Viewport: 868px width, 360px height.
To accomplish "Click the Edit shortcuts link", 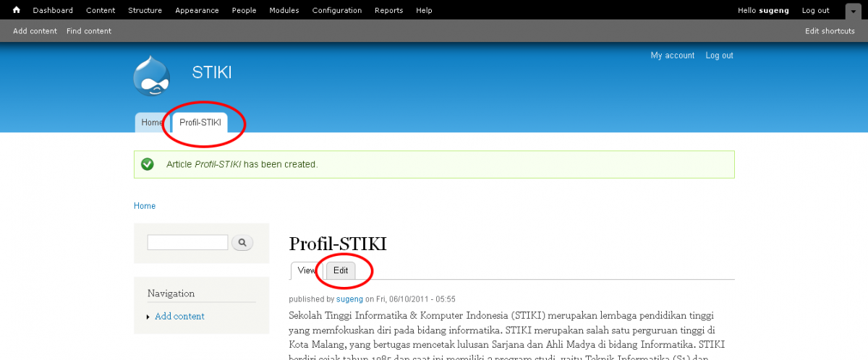I will click(x=830, y=31).
